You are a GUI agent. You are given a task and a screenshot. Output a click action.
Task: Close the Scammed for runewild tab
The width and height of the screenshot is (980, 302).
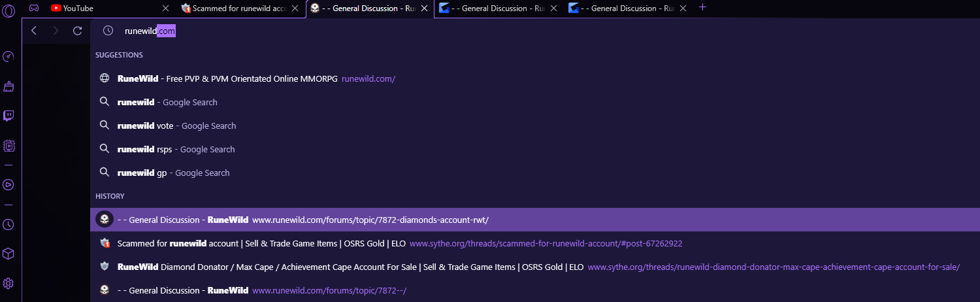coord(295,8)
